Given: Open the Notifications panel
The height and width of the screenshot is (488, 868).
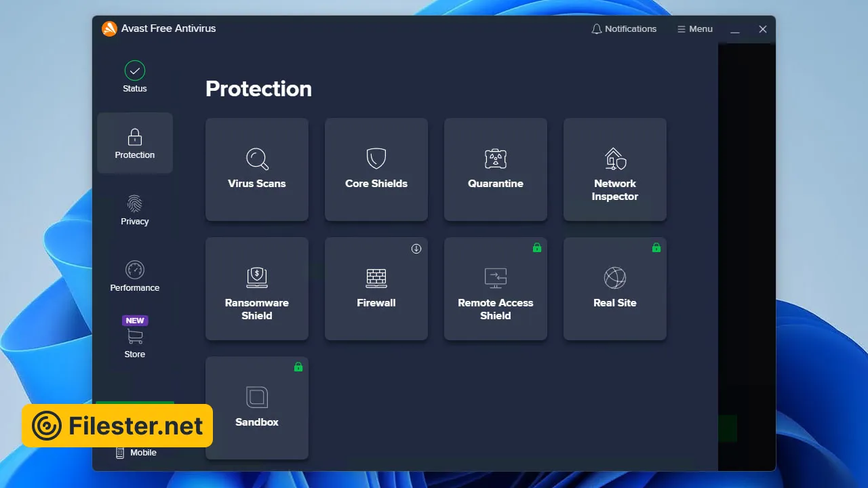Looking at the screenshot, I should tap(624, 29).
